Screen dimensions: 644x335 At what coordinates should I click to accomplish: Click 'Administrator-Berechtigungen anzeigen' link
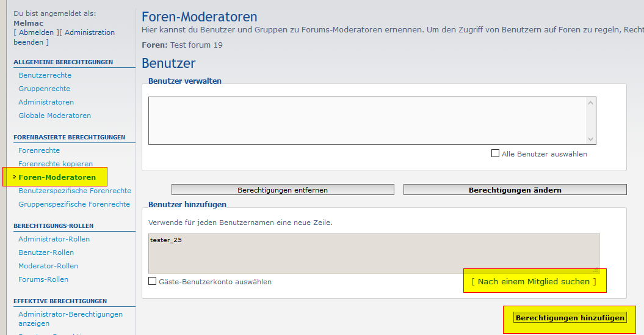[x=70, y=314]
